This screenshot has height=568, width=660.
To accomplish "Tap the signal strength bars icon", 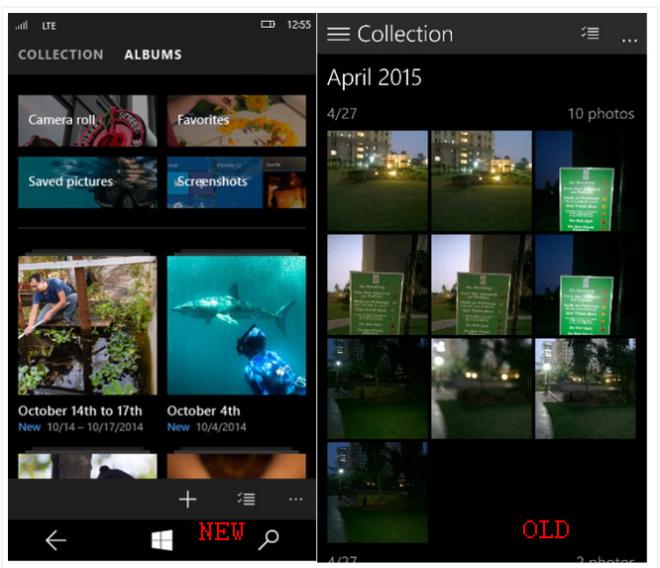I will pos(22,26).
